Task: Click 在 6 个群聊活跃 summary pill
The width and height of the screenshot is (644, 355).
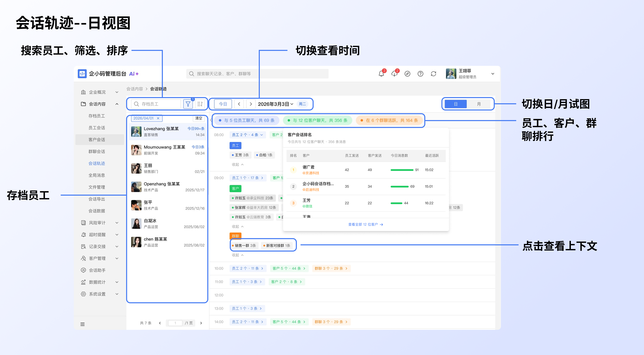Action: (x=389, y=120)
